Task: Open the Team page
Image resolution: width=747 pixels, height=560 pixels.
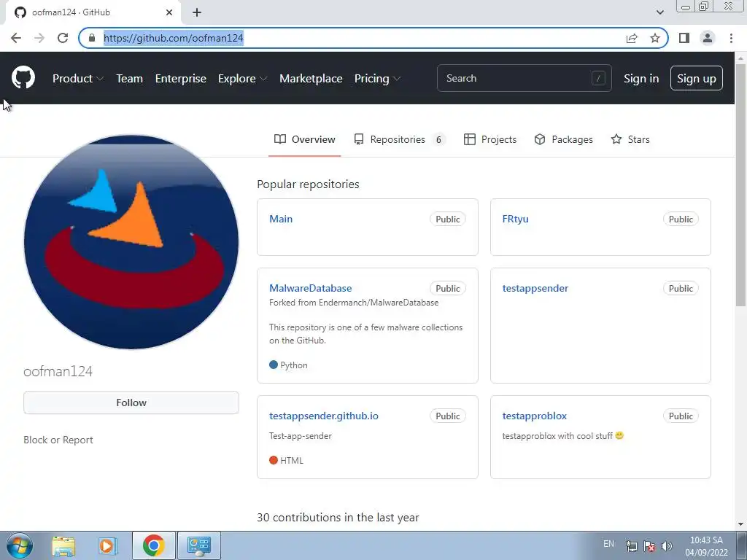Action: [130, 79]
